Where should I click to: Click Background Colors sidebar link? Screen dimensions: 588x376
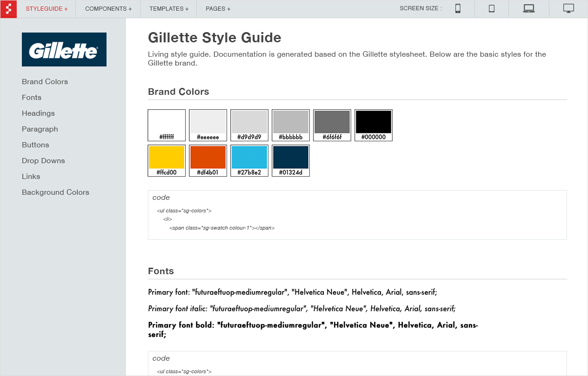[x=55, y=192]
